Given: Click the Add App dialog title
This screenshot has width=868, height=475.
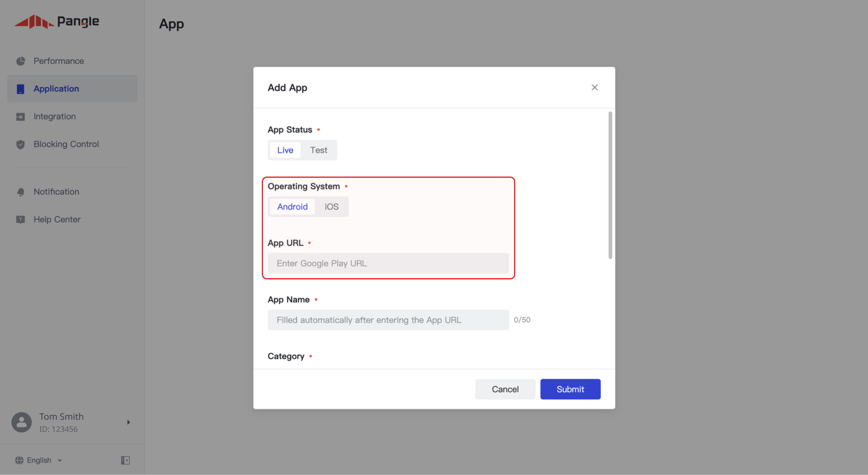Looking at the screenshot, I should pos(287,88).
